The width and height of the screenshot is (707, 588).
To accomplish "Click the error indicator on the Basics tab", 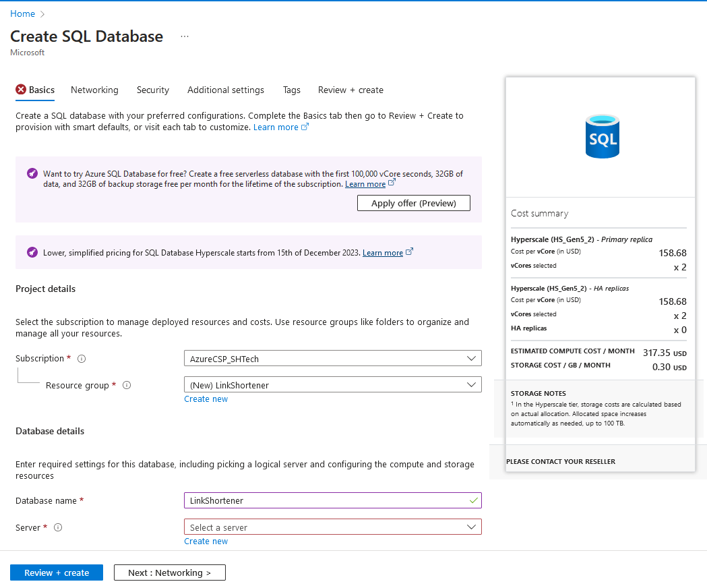I will tap(22, 90).
